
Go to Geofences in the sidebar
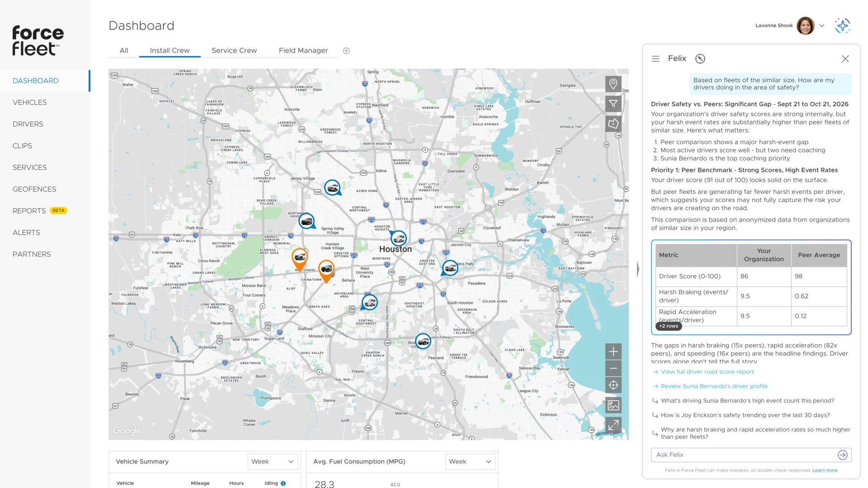34,189
